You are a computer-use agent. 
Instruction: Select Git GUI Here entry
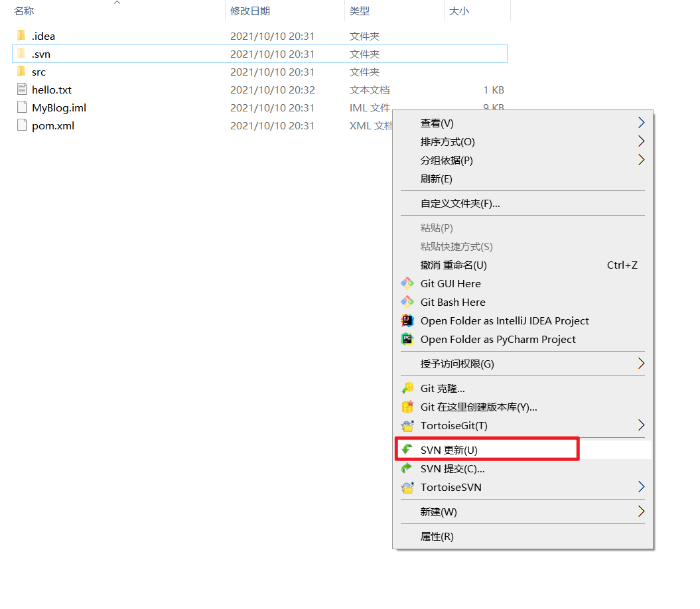(x=523, y=283)
